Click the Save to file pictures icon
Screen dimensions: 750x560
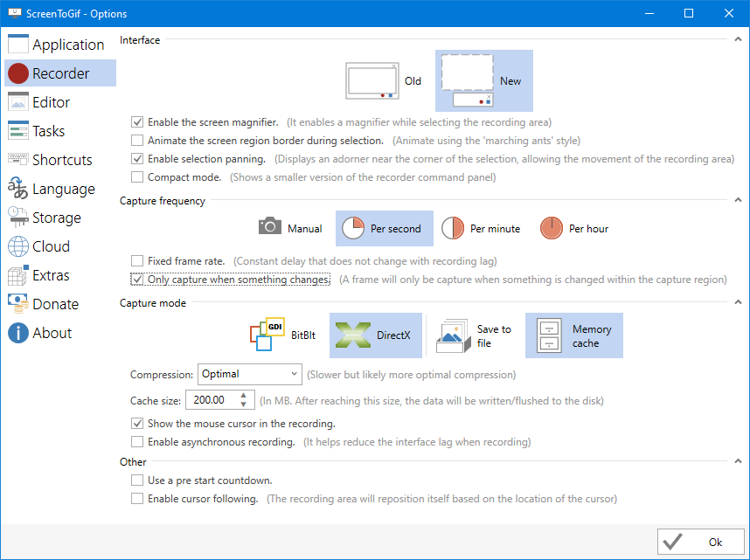(454, 335)
